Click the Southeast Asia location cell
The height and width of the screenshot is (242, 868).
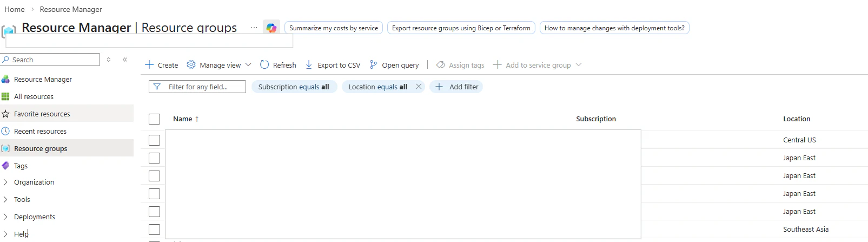point(806,230)
